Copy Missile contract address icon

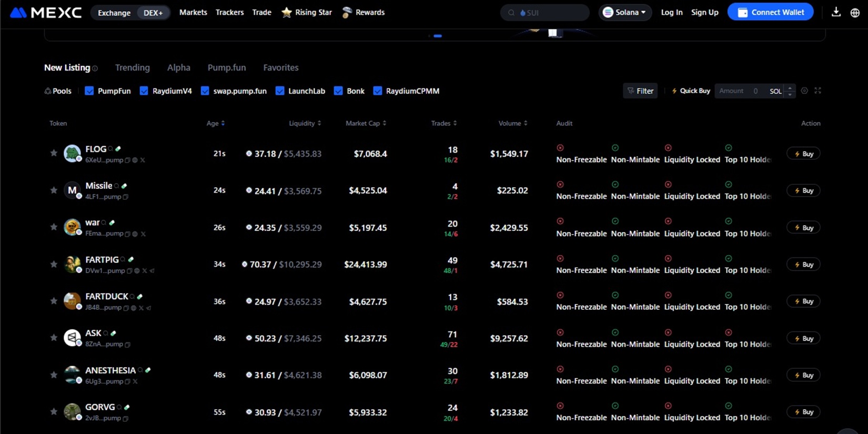point(126,197)
